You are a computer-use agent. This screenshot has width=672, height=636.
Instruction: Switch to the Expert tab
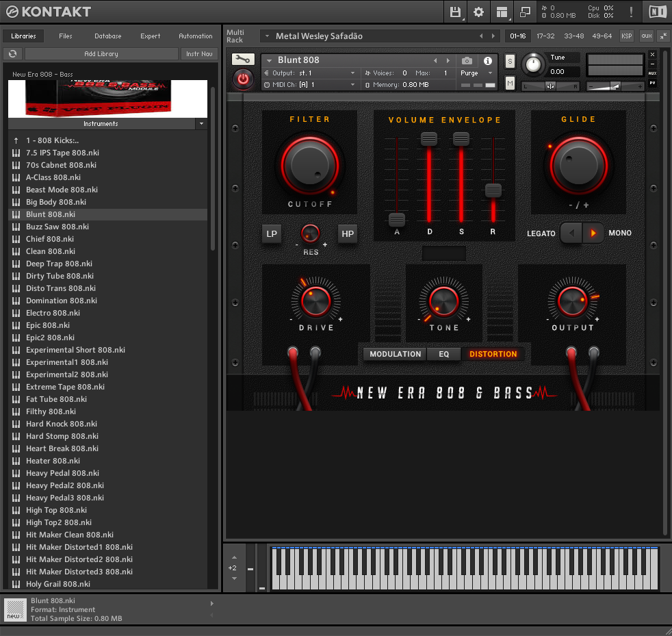point(151,36)
